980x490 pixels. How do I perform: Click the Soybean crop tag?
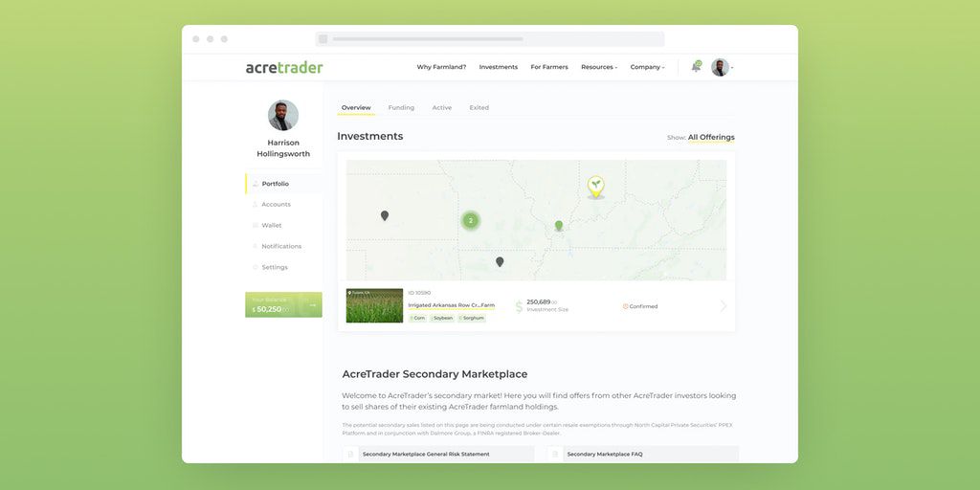click(x=442, y=318)
